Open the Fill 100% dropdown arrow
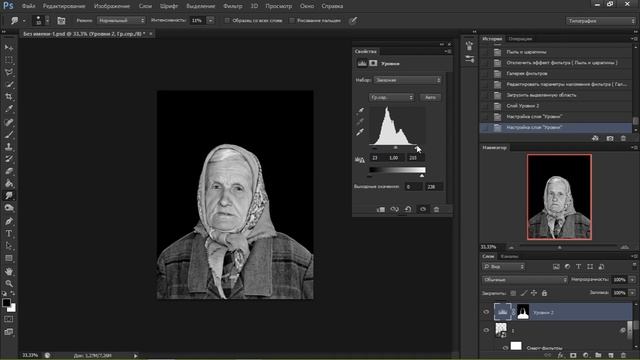The width and height of the screenshot is (640, 360). pos(632,293)
